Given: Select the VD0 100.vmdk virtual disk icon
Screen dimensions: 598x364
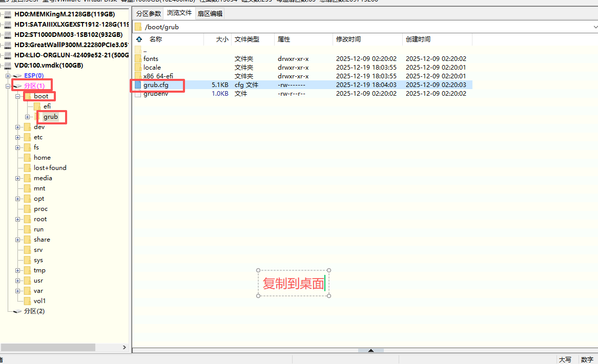Looking at the screenshot, I should click(x=8, y=66).
